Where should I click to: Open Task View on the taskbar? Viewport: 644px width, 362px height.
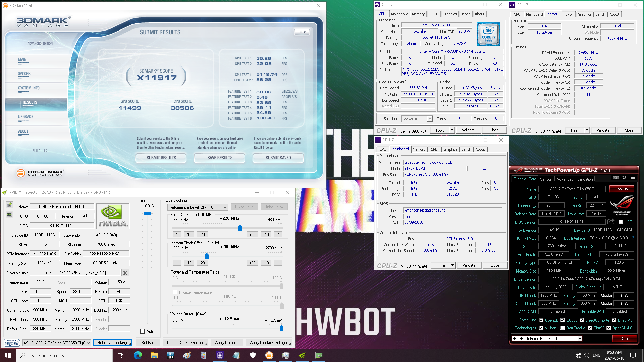121,355
